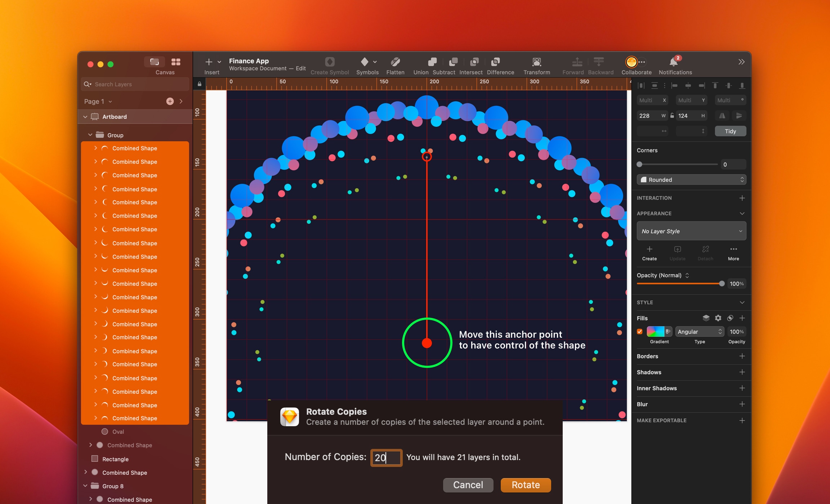Open the Transform tool
The image size is (830, 504).
[536, 62]
